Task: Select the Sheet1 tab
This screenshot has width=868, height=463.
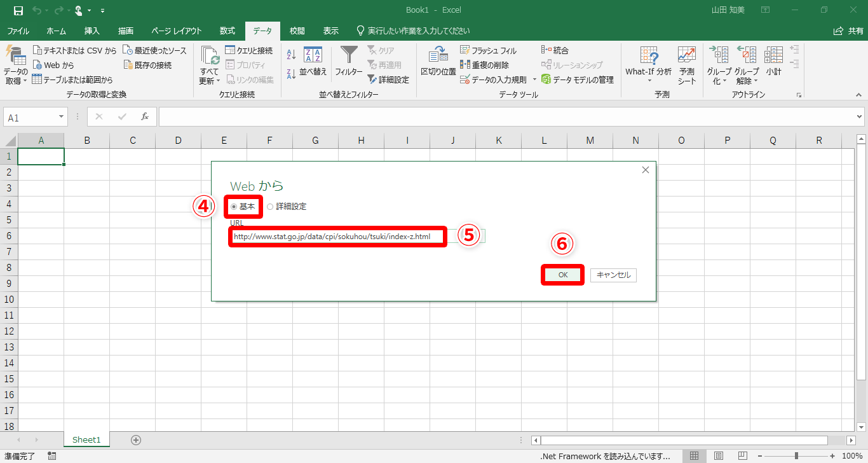Action: click(x=87, y=440)
